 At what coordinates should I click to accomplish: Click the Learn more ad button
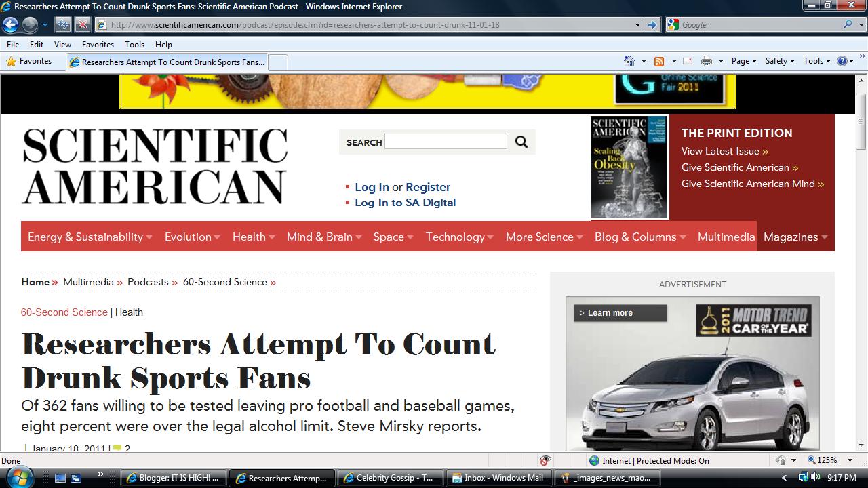click(620, 313)
